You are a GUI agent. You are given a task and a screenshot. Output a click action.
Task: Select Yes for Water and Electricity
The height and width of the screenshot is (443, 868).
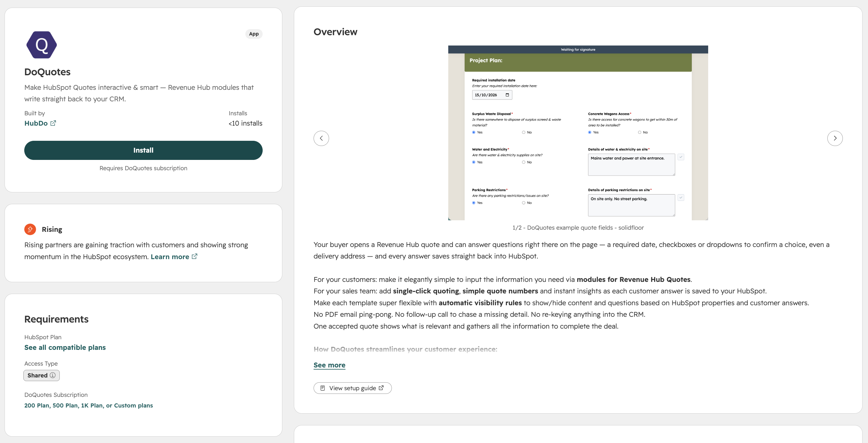click(474, 162)
